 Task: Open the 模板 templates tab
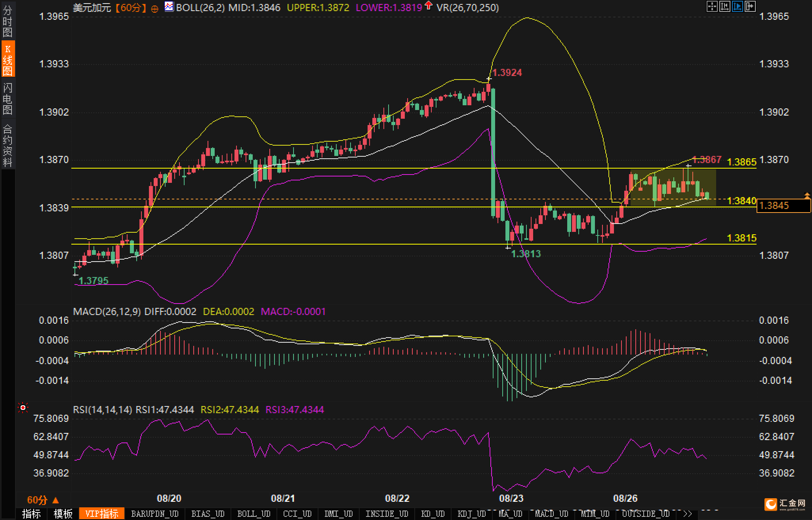click(x=63, y=514)
